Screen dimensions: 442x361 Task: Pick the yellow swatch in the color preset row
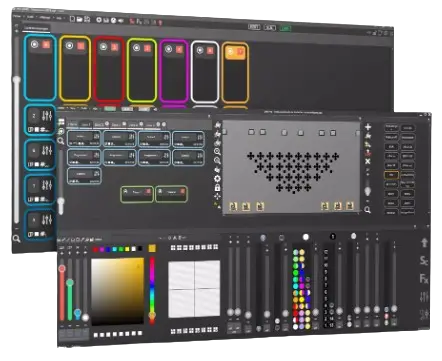pos(128,249)
